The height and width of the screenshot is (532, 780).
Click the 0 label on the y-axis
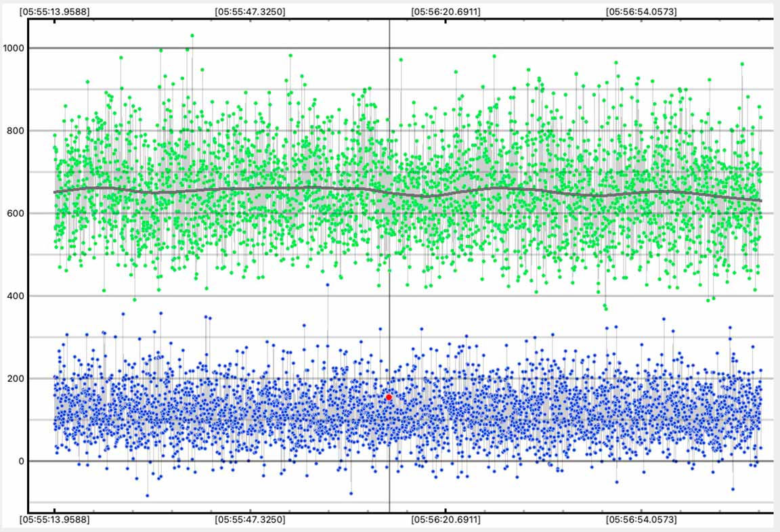tap(20, 461)
